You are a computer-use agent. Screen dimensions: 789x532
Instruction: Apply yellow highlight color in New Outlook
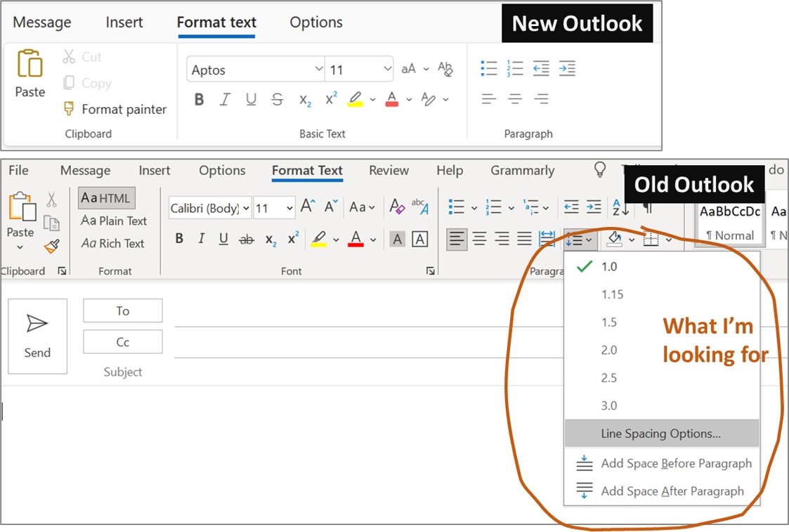(356, 99)
